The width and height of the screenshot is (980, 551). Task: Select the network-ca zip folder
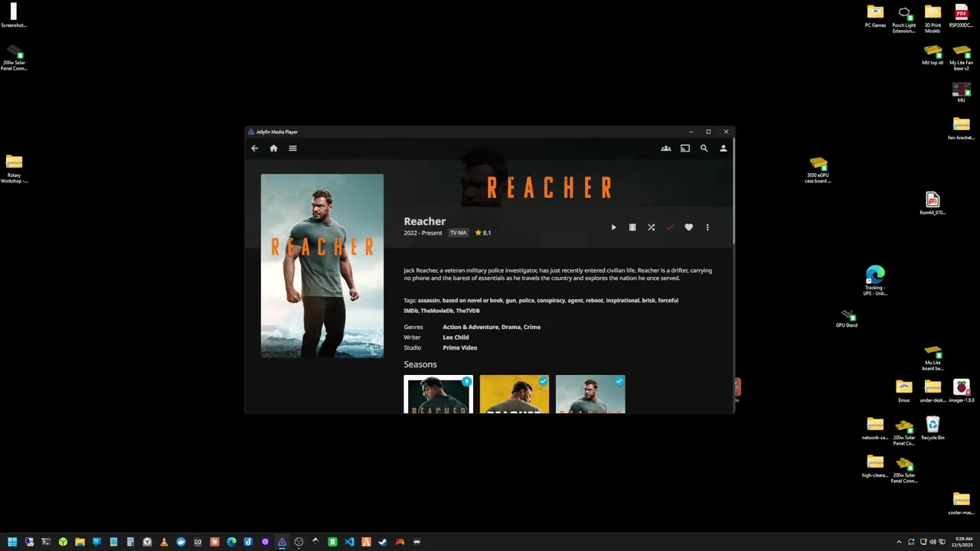pyautogui.click(x=875, y=428)
